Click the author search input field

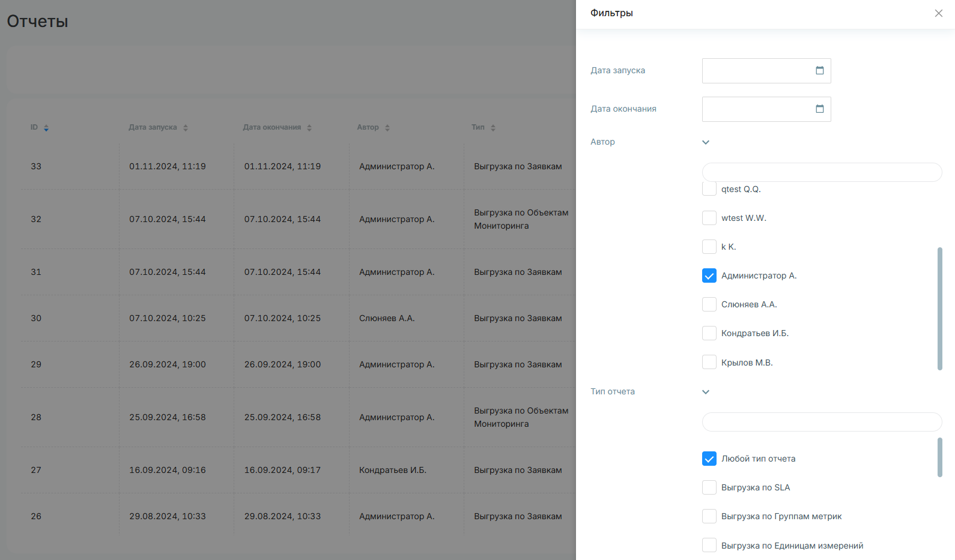tap(822, 172)
